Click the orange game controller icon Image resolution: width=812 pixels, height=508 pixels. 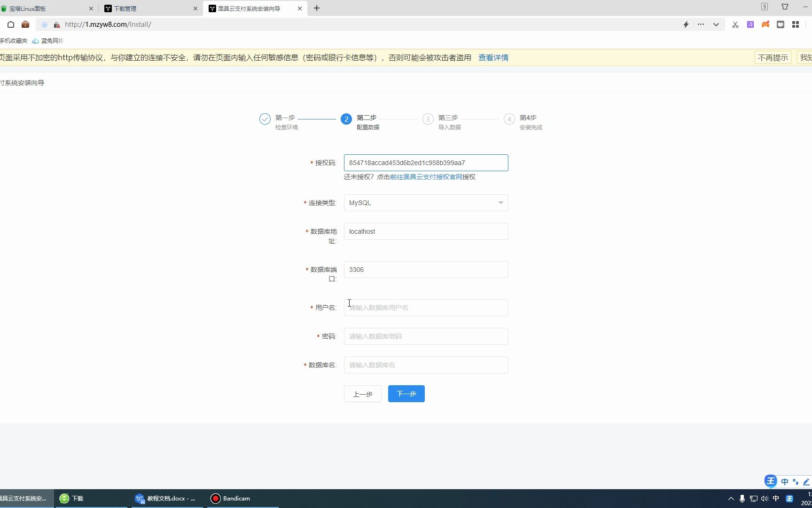coord(765,24)
